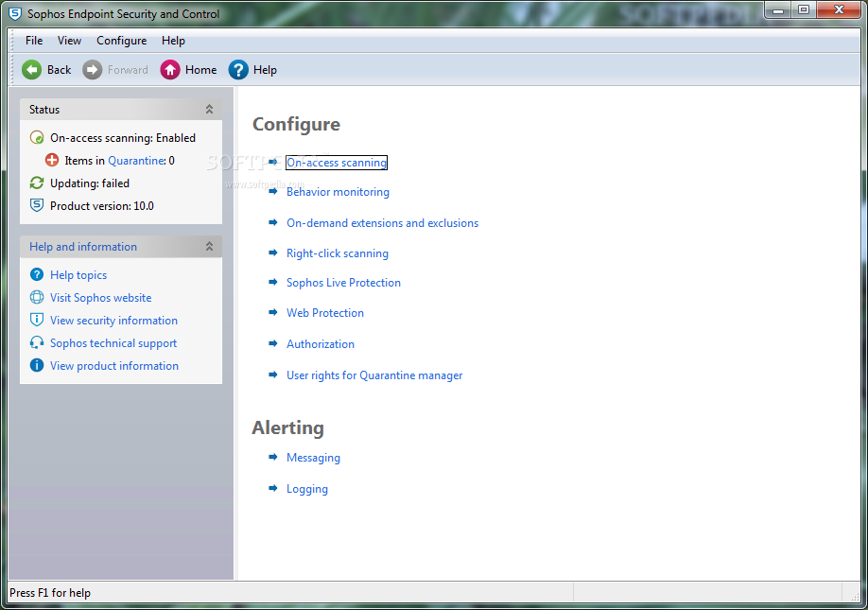868x610 pixels.
Task: Open the View menu
Action: 69,41
